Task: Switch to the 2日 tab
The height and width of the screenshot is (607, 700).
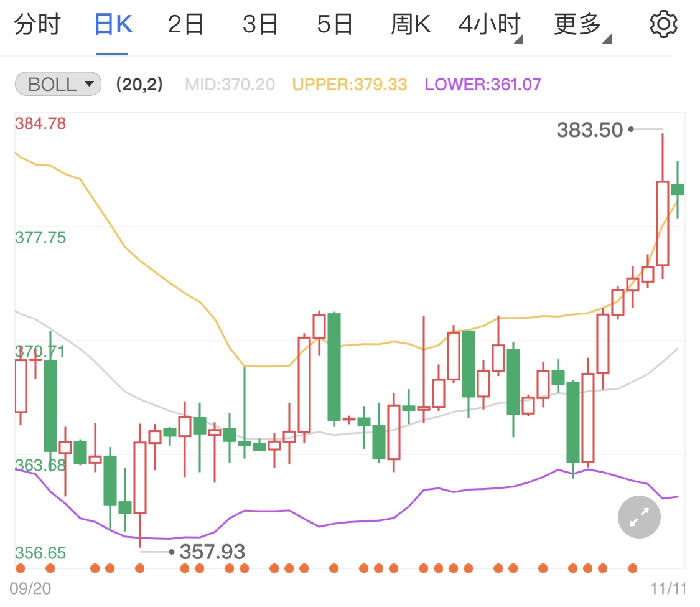Action: pos(185,24)
